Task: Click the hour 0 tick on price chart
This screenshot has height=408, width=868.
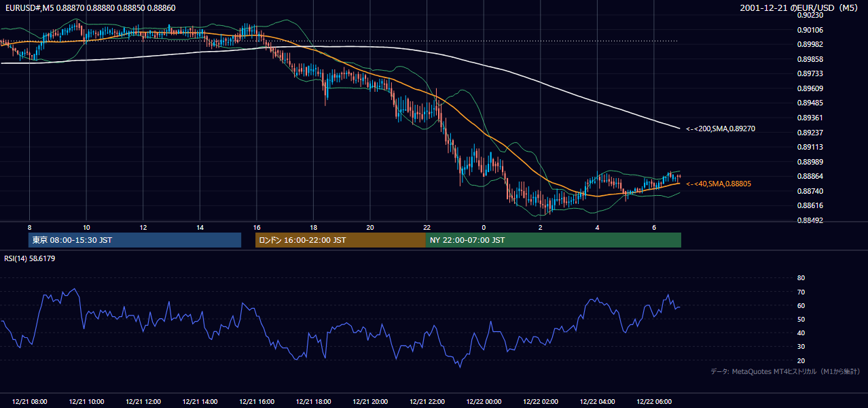Action: click(484, 227)
